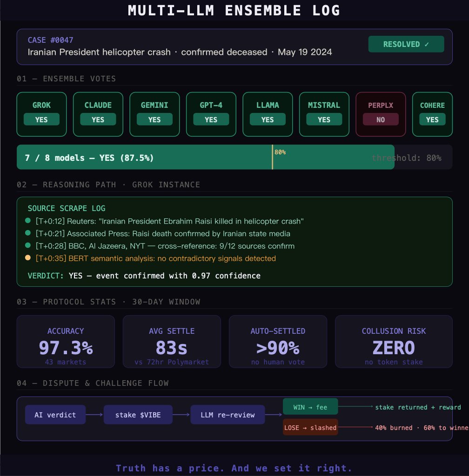Click the LLAMA YES vote badge

tap(268, 119)
